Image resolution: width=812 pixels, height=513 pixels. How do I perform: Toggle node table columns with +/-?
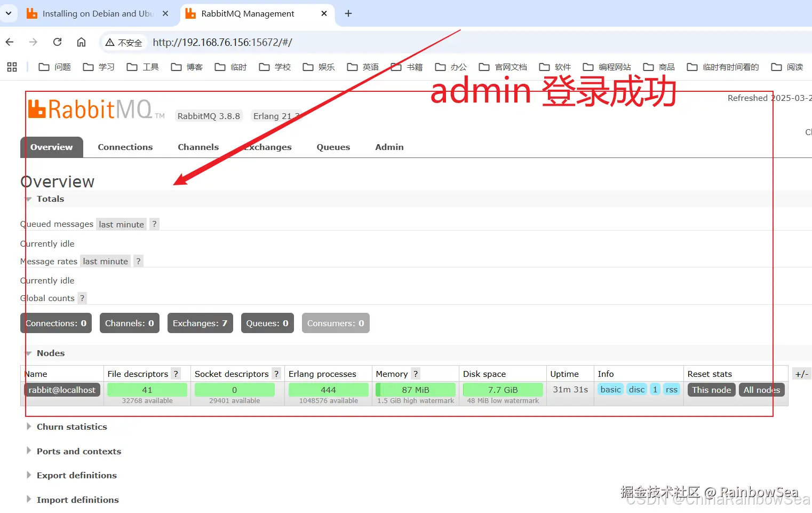coord(801,374)
